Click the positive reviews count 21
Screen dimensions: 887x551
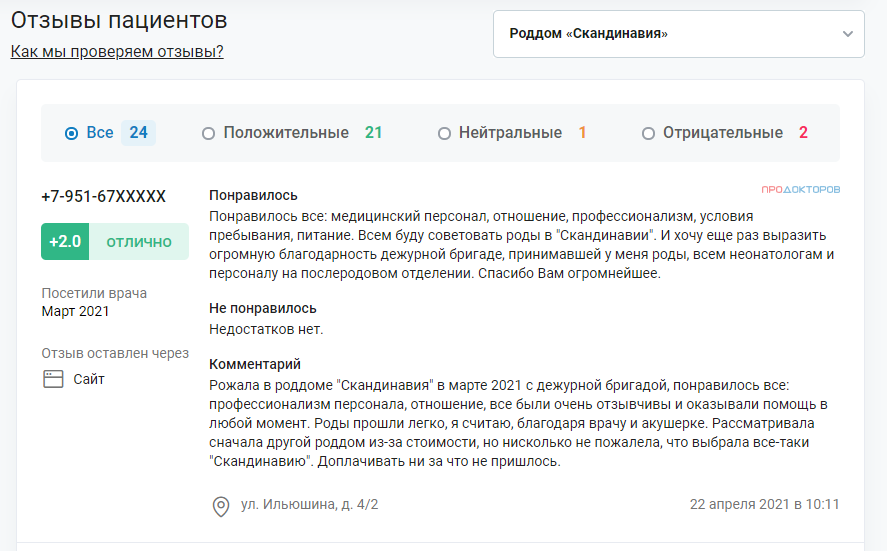(373, 133)
